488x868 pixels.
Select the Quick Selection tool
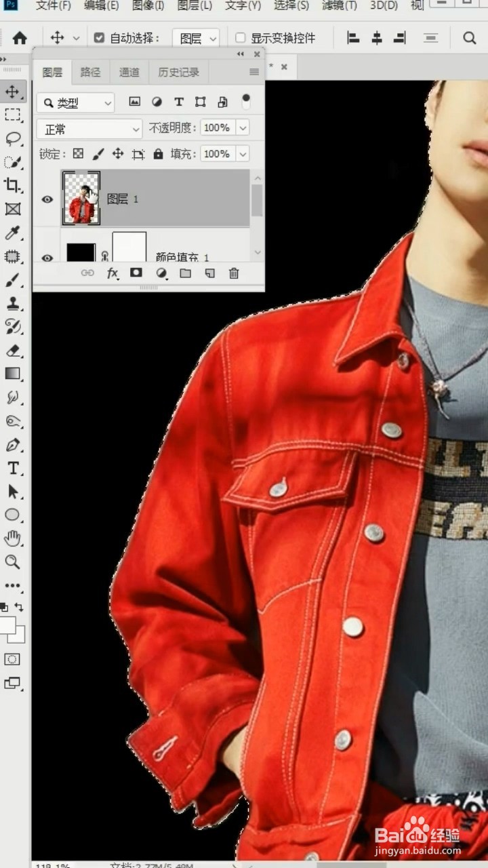pyautogui.click(x=13, y=162)
